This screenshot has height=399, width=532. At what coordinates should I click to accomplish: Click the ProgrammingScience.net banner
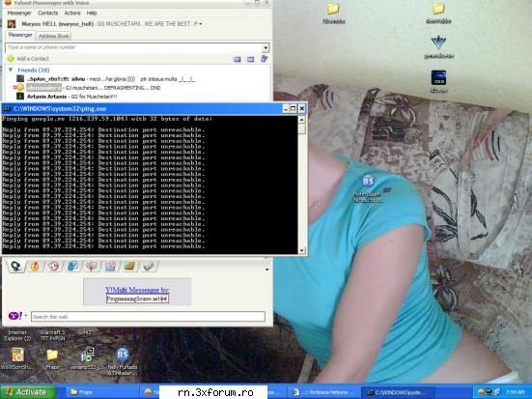(x=137, y=299)
